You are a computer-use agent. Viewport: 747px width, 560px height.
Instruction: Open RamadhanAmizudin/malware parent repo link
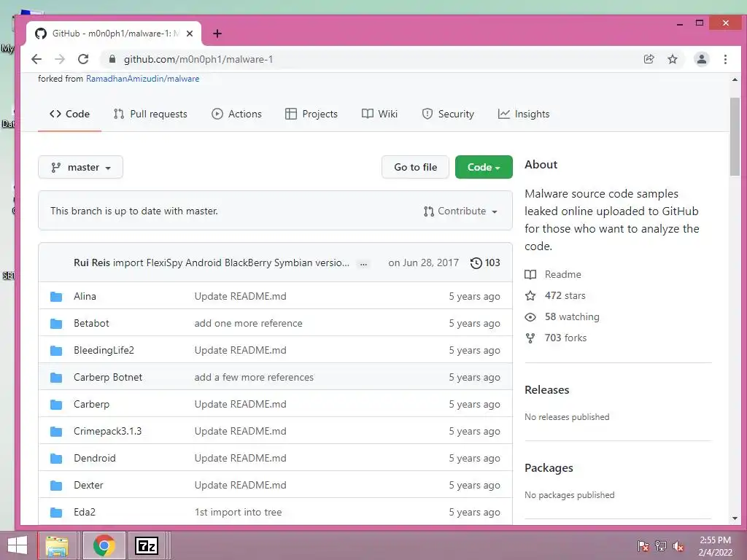click(142, 79)
